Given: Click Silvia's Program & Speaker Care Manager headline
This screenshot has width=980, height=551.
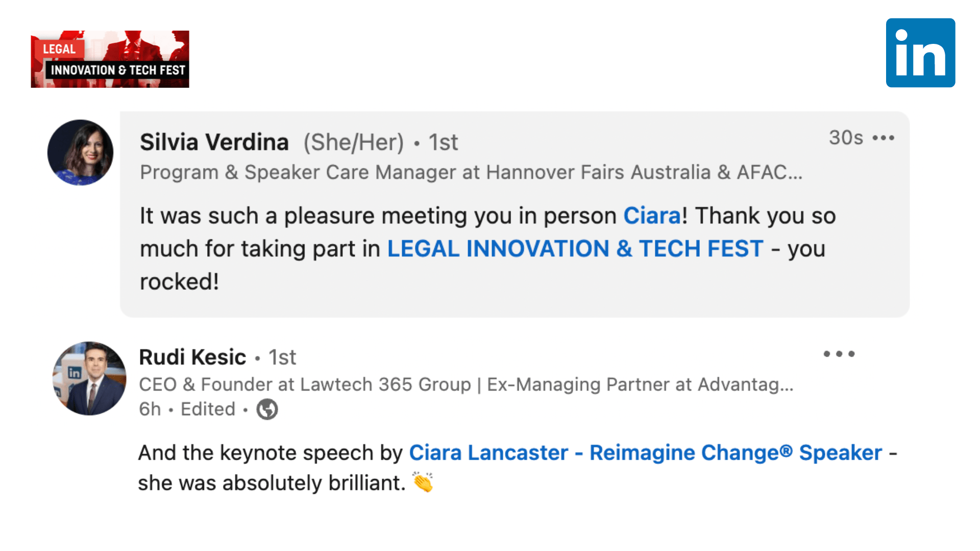Looking at the screenshot, I should click(x=471, y=172).
